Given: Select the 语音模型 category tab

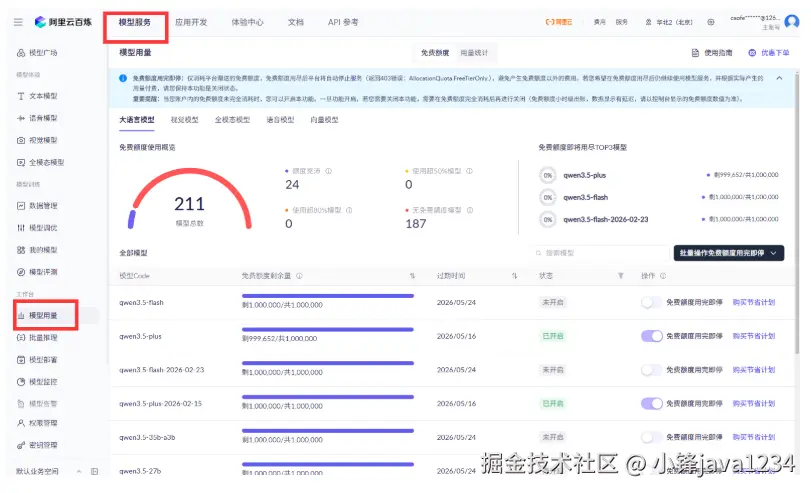Looking at the screenshot, I should pyautogui.click(x=280, y=120).
